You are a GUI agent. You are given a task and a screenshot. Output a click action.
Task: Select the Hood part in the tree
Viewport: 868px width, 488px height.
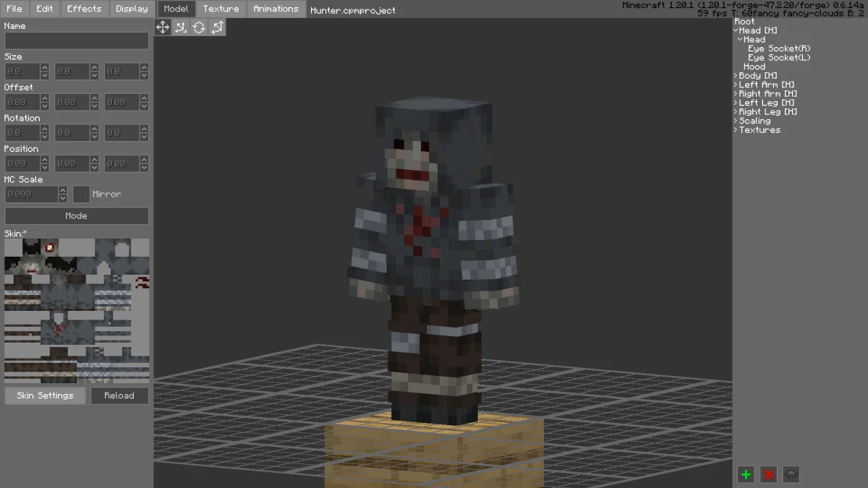click(754, 67)
